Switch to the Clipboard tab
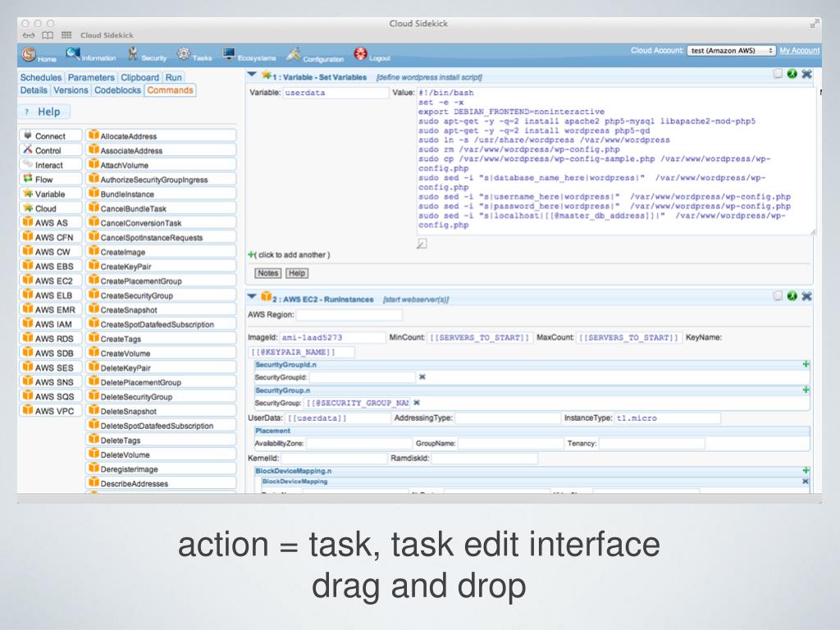The height and width of the screenshot is (630, 840). (139, 77)
